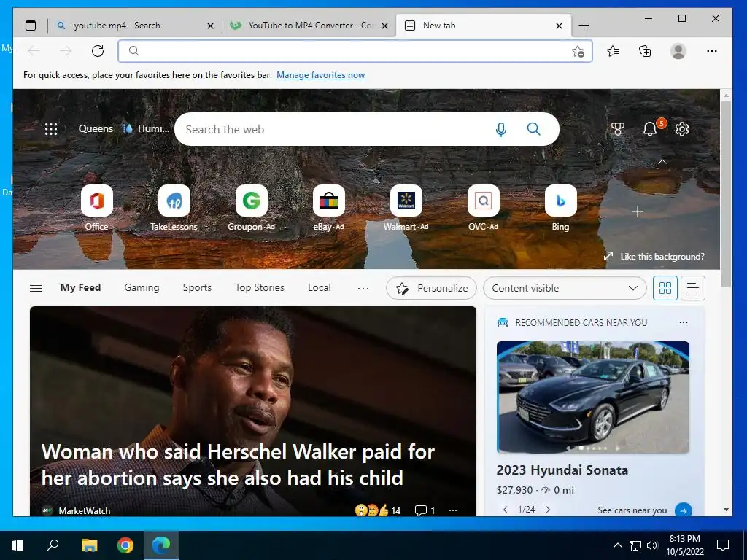Switch to YouTube to MP4 Converter tab
747x560 pixels.
point(309,26)
